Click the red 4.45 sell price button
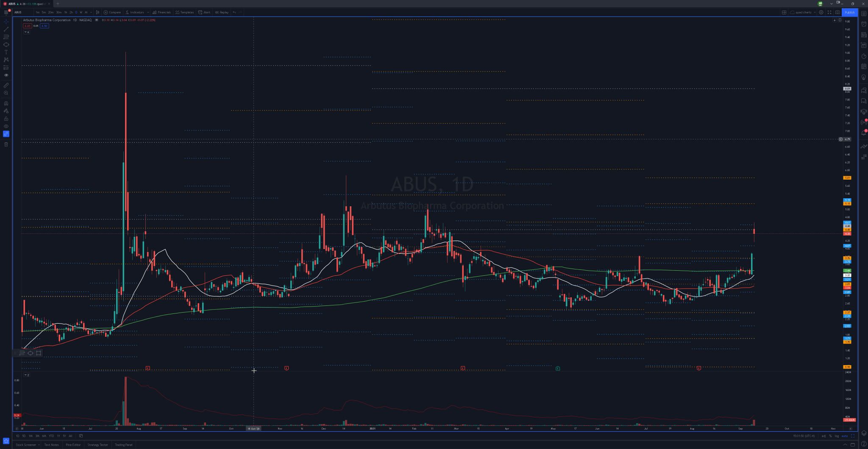The image size is (868, 449). click(27, 26)
